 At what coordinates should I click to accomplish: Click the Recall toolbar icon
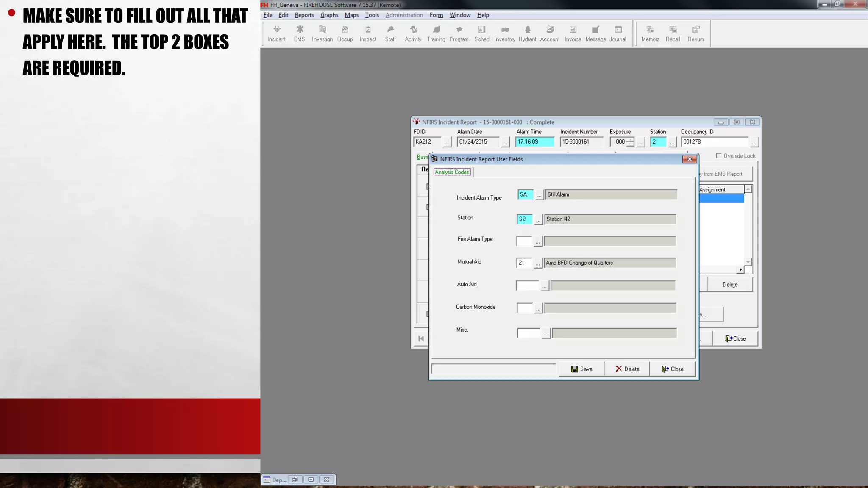click(673, 33)
